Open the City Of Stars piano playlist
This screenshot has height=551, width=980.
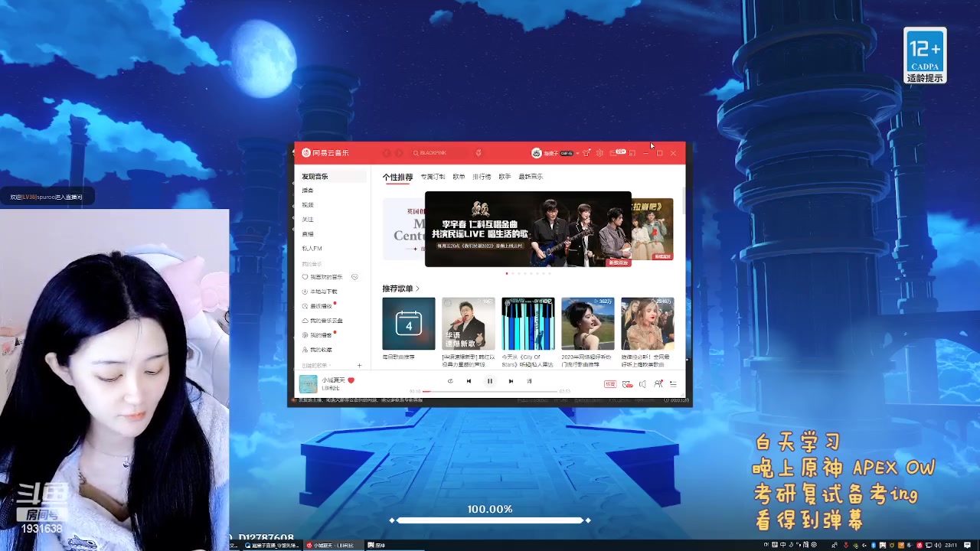528,324
